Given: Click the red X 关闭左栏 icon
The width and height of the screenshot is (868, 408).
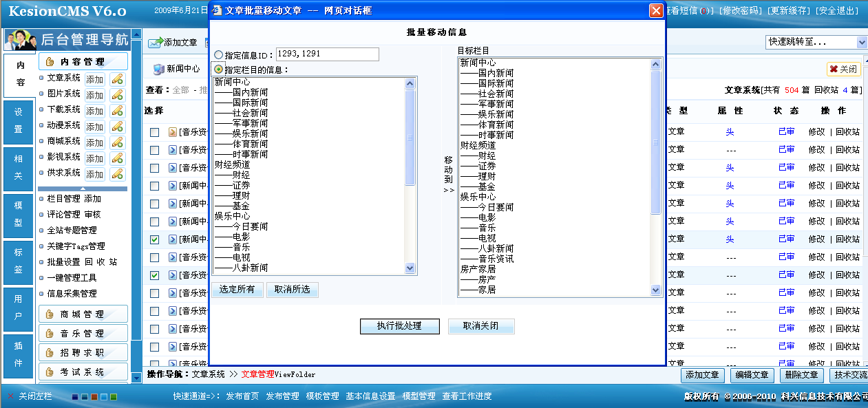Looking at the screenshot, I should 10,396.
